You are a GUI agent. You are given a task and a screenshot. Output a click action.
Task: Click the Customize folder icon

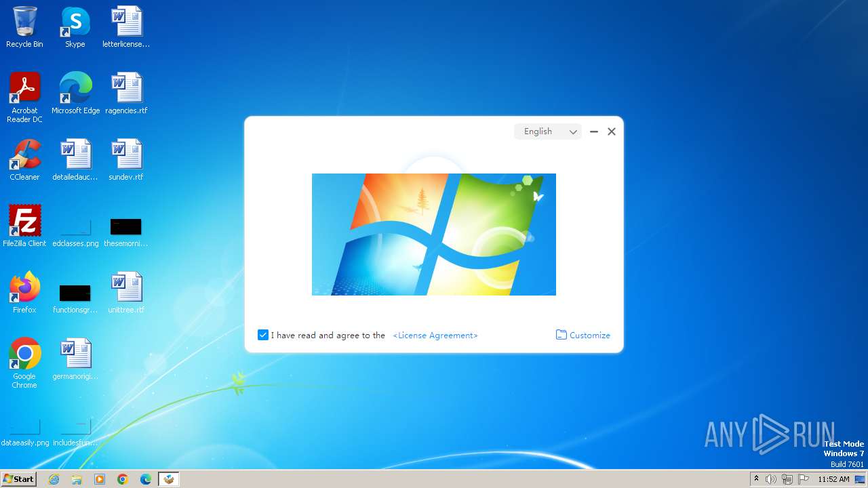pos(561,335)
